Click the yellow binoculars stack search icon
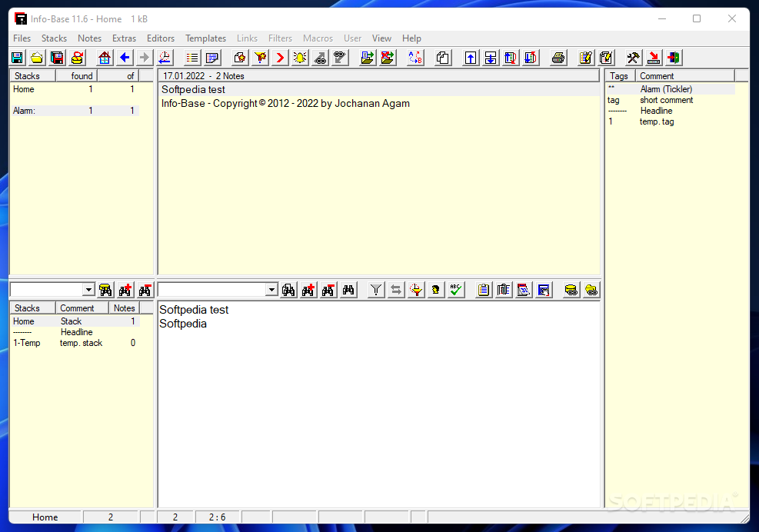The height and width of the screenshot is (532, 759). [x=105, y=290]
